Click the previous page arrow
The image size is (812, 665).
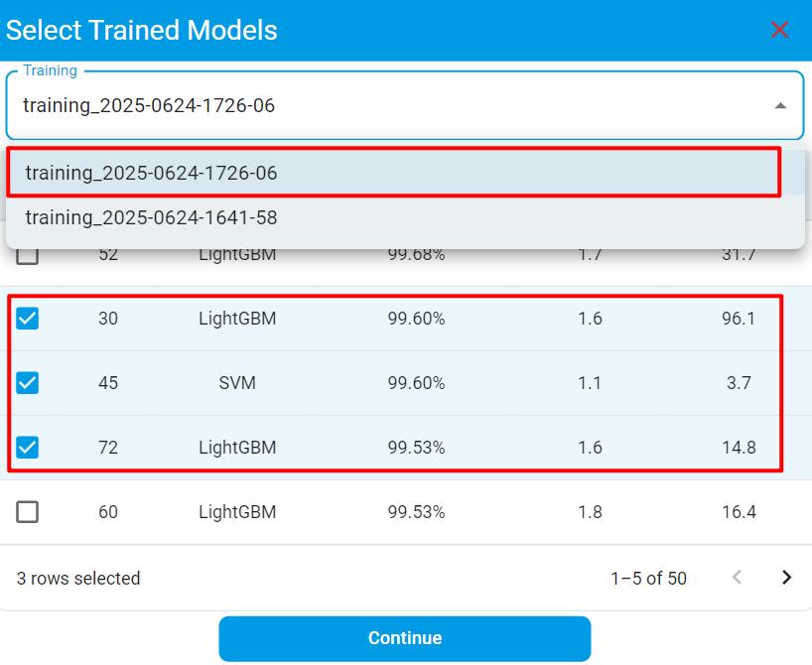coord(737,578)
